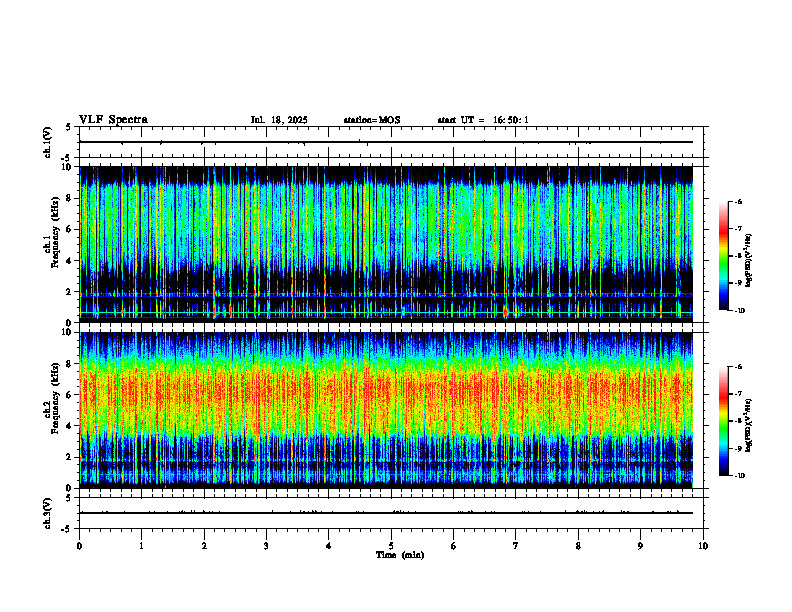This screenshot has width=792, height=612.
Task: Click the ch.1 frequency tick "2"
Action: [70, 291]
